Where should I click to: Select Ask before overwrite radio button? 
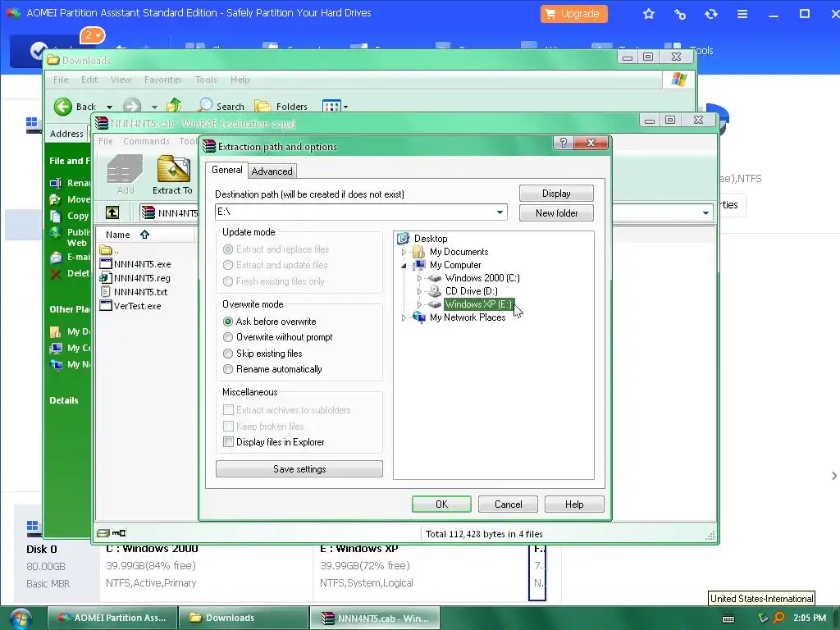[228, 322]
